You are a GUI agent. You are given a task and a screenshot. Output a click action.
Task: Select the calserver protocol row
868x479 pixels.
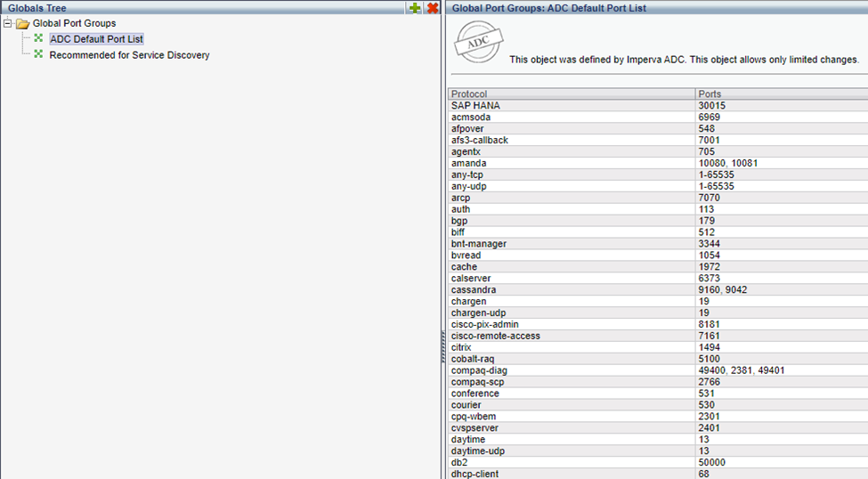tap(658, 279)
